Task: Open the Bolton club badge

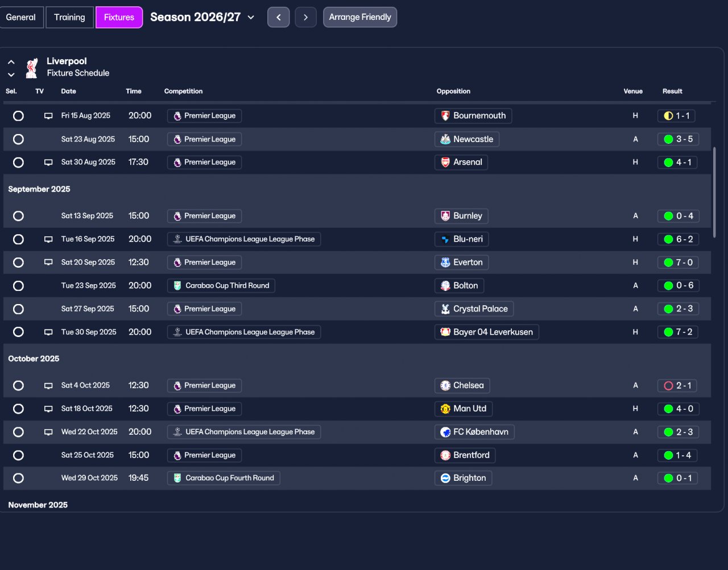Action: coord(445,286)
